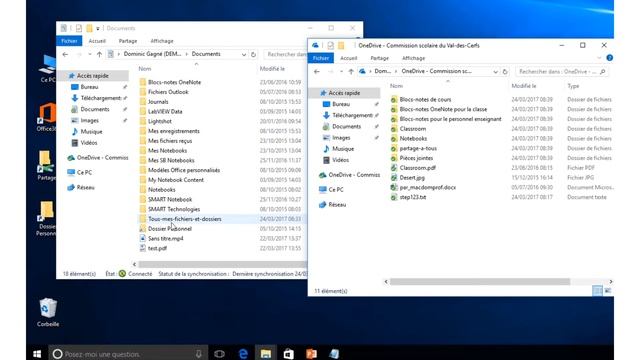Open recent locations dropdown in OneDrive window
This screenshot has width=640, height=360.
click(341, 71)
